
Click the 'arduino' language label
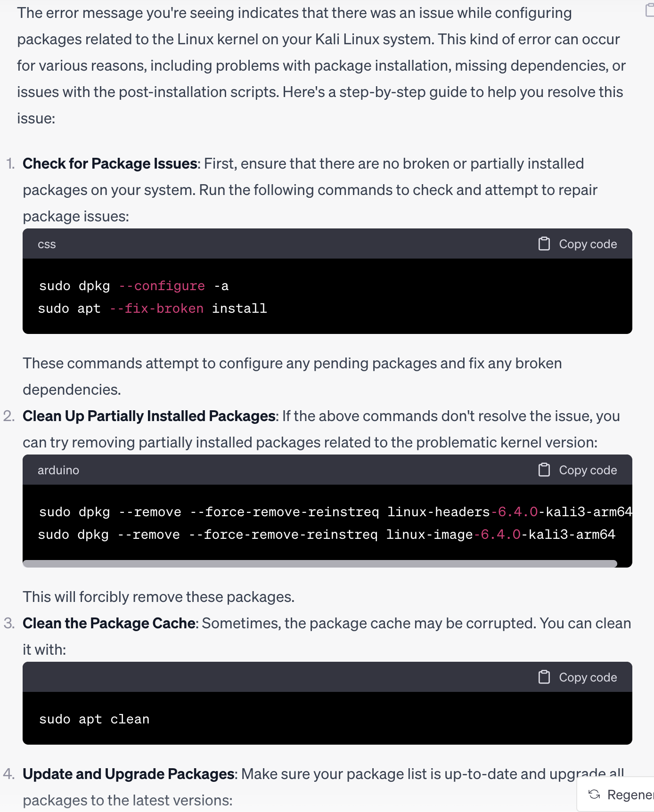tap(58, 470)
